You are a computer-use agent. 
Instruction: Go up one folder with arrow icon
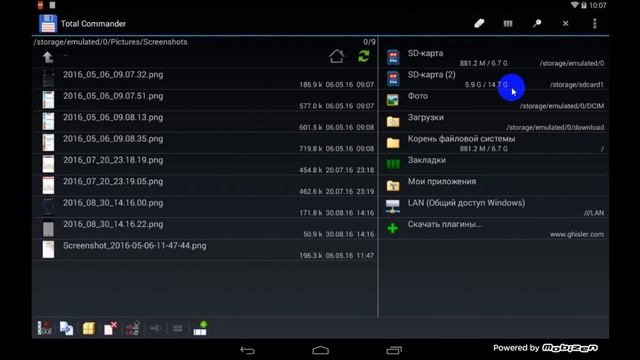[48, 57]
